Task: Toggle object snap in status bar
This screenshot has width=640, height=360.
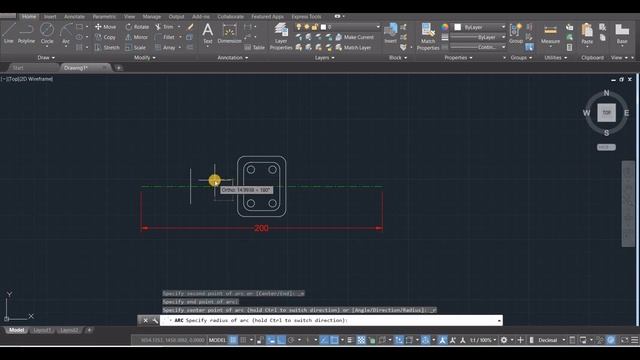Action: coord(334,340)
